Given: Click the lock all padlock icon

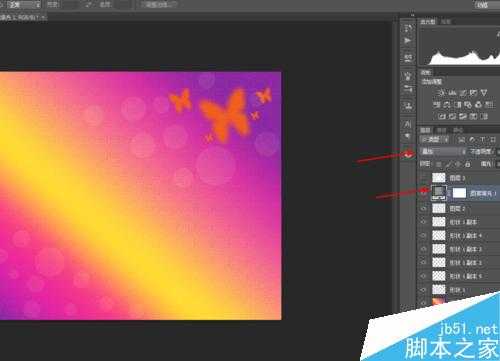Looking at the screenshot, I should coord(468,164).
